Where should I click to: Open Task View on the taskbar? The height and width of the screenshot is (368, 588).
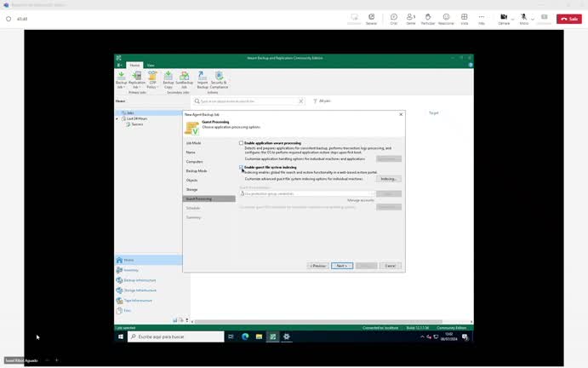click(x=231, y=336)
